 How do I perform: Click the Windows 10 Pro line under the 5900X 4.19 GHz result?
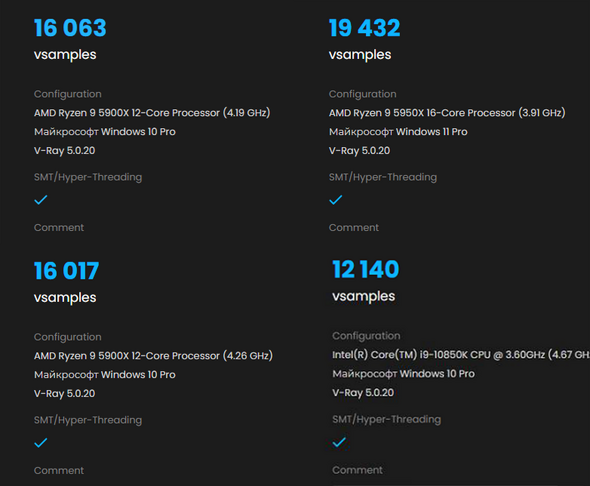[105, 132]
